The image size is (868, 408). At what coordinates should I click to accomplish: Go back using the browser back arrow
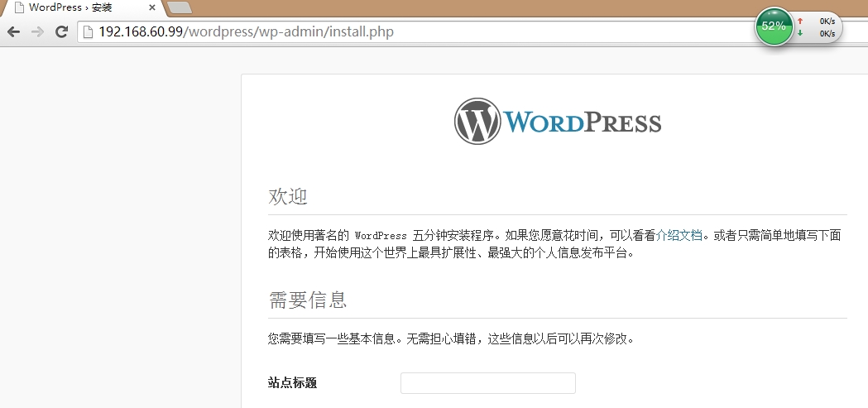(x=14, y=32)
